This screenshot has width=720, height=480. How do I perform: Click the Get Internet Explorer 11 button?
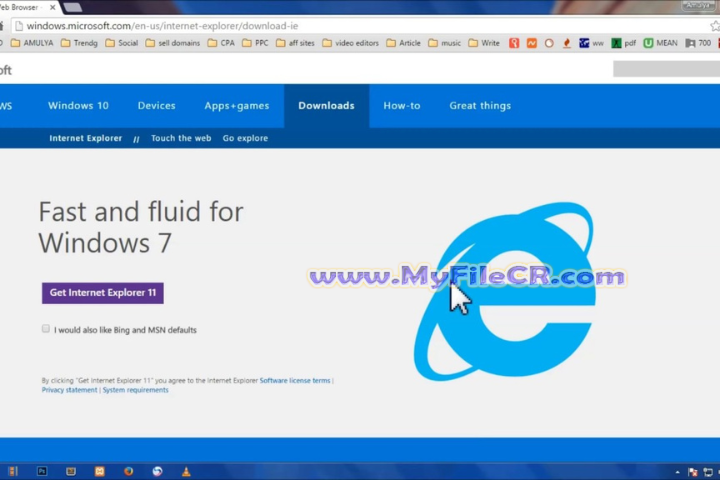tap(103, 293)
